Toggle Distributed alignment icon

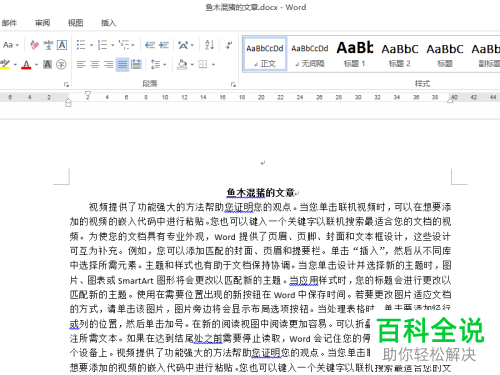136,64
